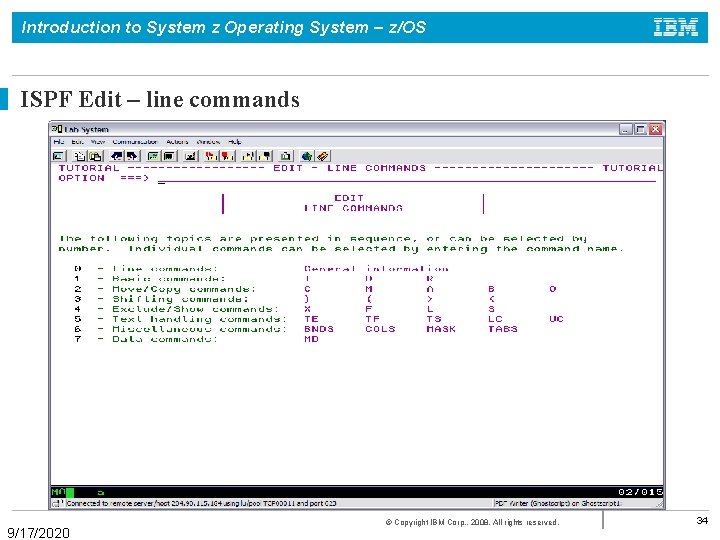Click connection status icon in status bar
The height and width of the screenshot is (540, 720).
pos(57,503)
